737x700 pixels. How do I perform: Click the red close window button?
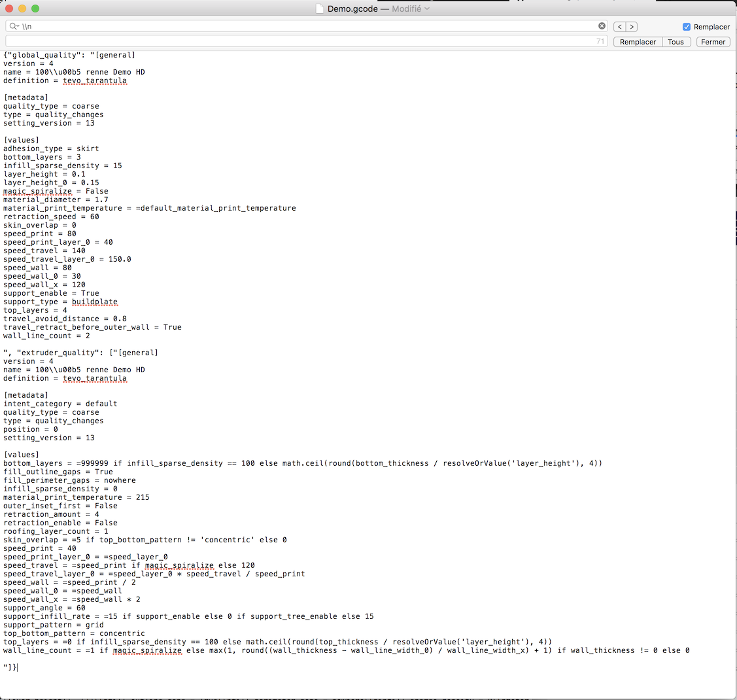coord(9,9)
